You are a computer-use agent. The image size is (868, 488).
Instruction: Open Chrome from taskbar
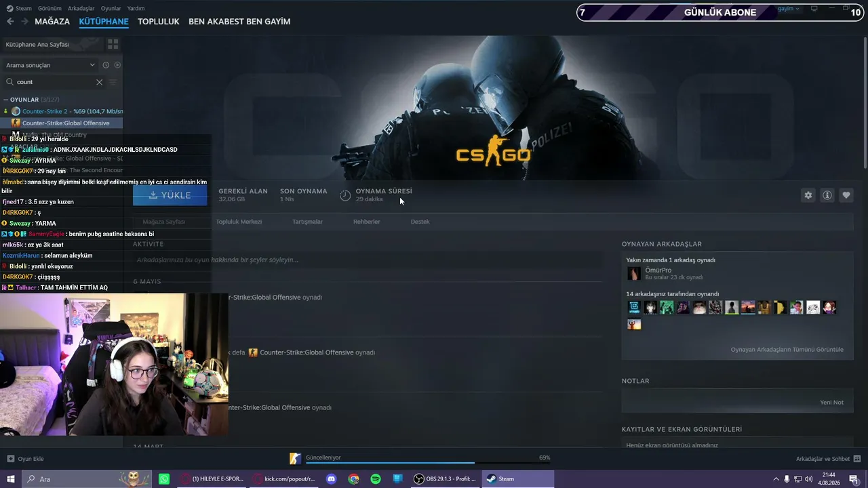[x=353, y=479]
